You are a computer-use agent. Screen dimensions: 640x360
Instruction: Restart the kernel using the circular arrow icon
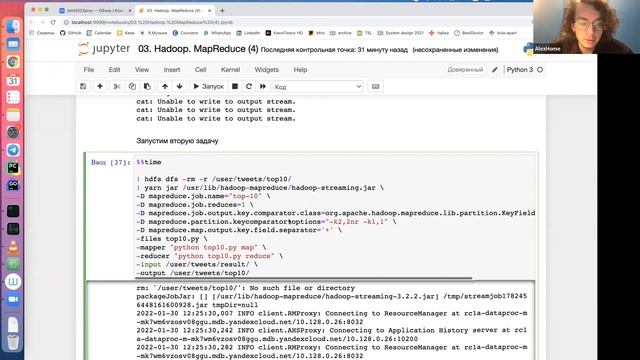(x=249, y=87)
